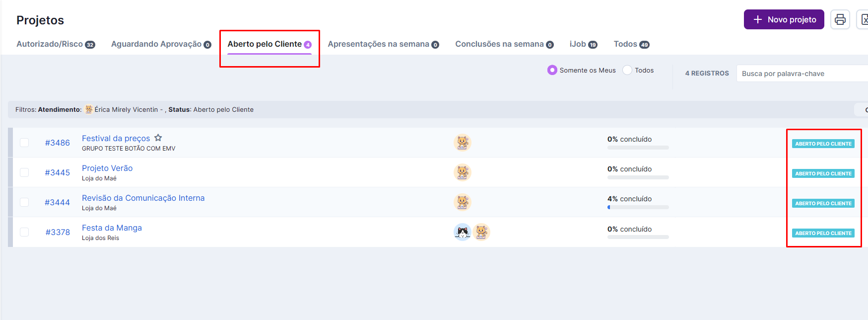Click the 4% progress bar
Viewport: 868px width, 320px height.
click(638, 207)
